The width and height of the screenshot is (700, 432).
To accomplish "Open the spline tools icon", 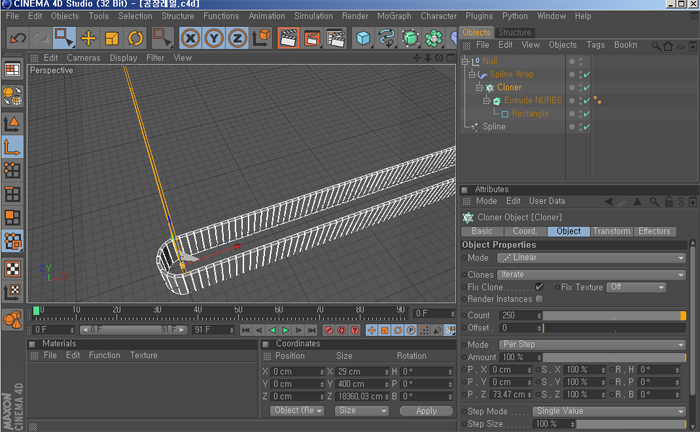I will (x=387, y=38).
